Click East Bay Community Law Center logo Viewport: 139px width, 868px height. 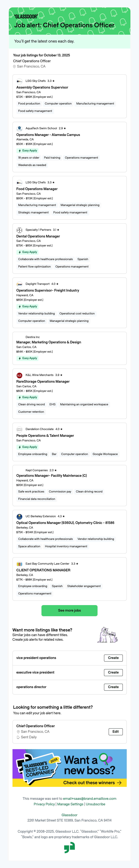click(20, 564)
